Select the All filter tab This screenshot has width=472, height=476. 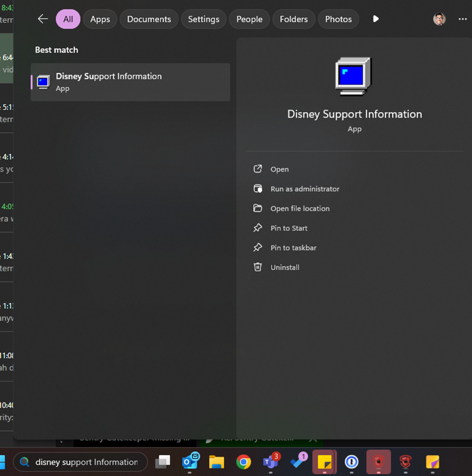(68, 19)
